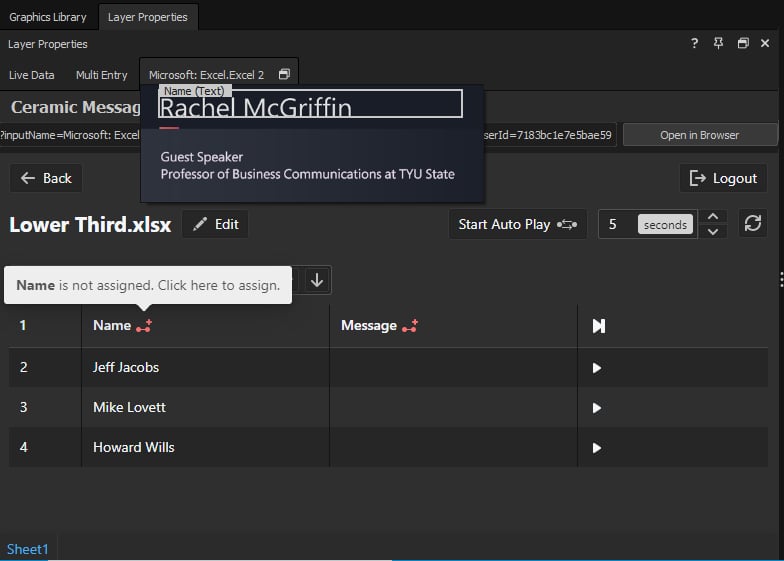Pop out the Microsoft Excel tab window
The height and width of the screenshot is (561, 784).
pos(284,74)
